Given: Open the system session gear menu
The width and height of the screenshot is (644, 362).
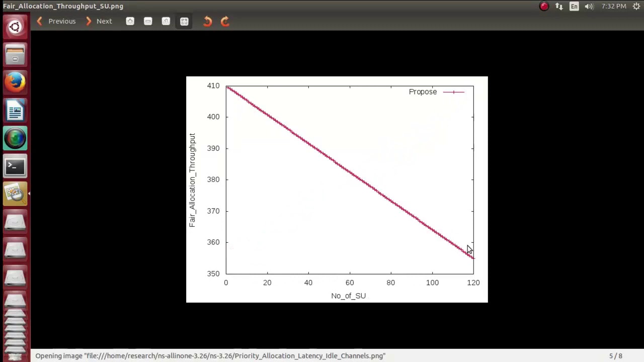Looking at the screenshot, I should click(x=636, y=6).
